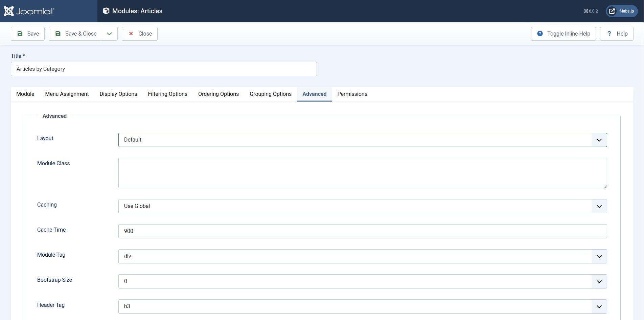Click the Modules cube icon in title
The image size is (644, 320).
point(106,11)
